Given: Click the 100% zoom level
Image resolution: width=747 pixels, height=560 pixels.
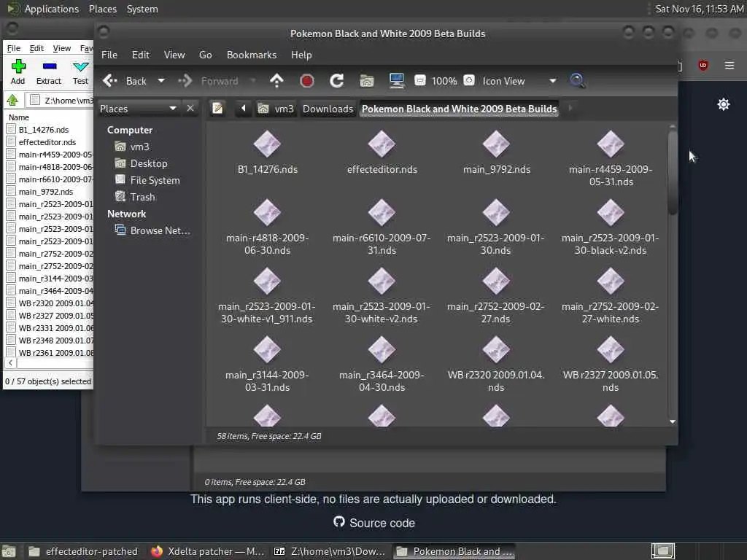Looking at the screenshot, I should coord(444,81).
